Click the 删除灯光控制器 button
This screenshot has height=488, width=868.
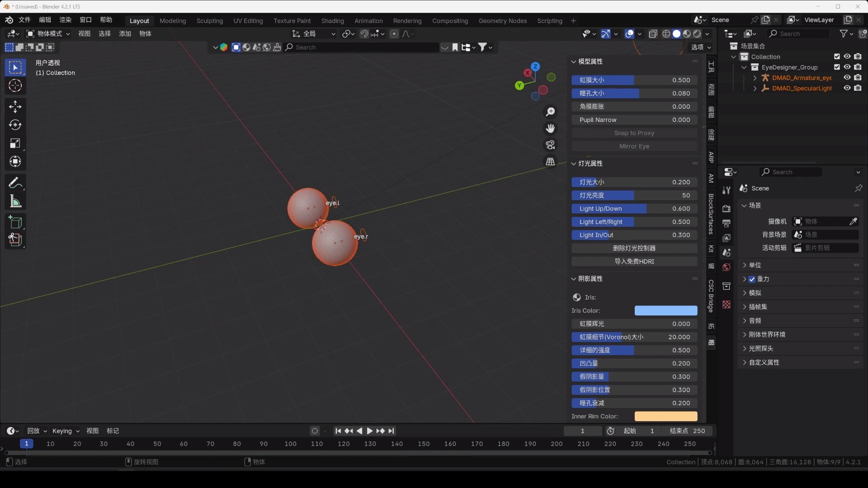(x=634, y=248)
